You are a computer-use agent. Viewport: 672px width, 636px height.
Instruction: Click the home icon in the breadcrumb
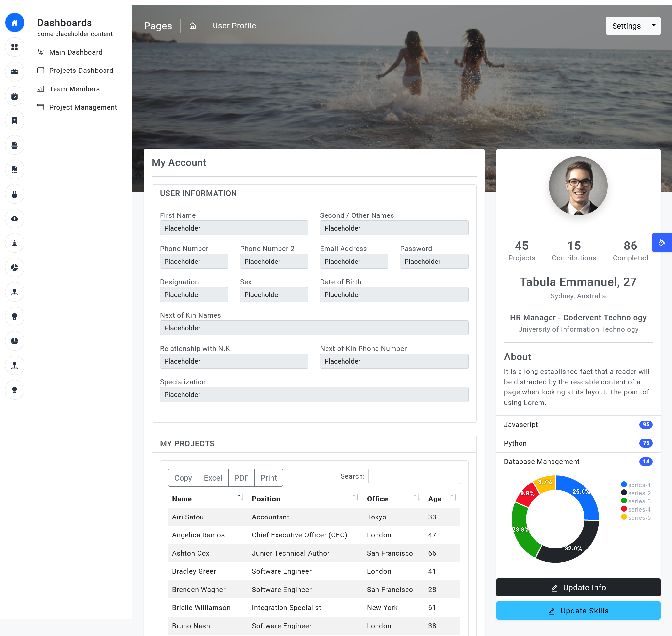coord(193,26)
